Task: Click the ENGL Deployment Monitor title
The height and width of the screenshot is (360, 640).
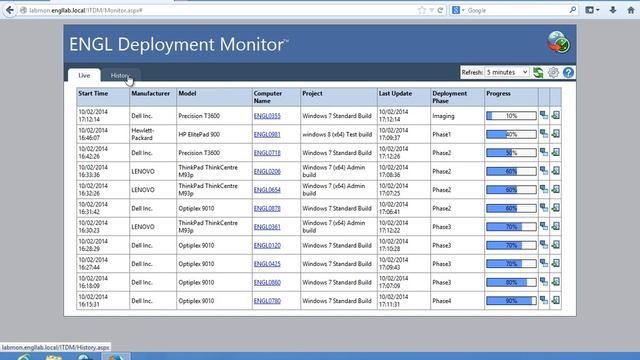Action: pos(178,44)
